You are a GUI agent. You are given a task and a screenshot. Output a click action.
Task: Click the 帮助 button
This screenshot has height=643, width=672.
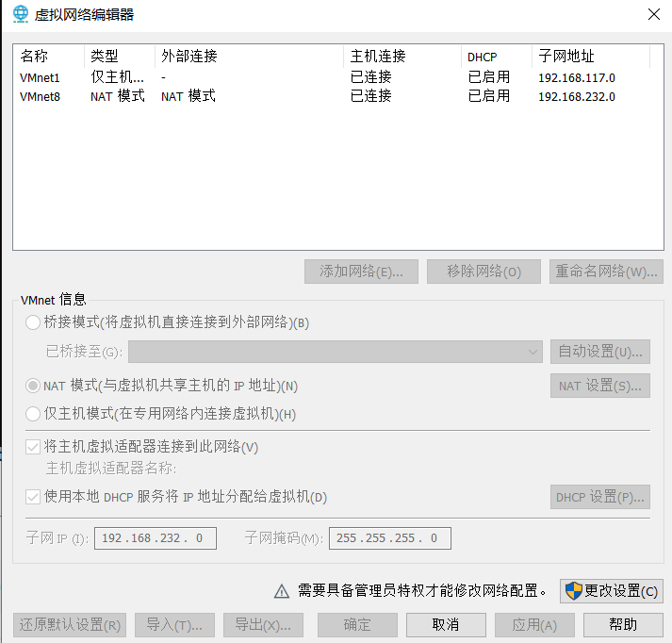point(623,625)
